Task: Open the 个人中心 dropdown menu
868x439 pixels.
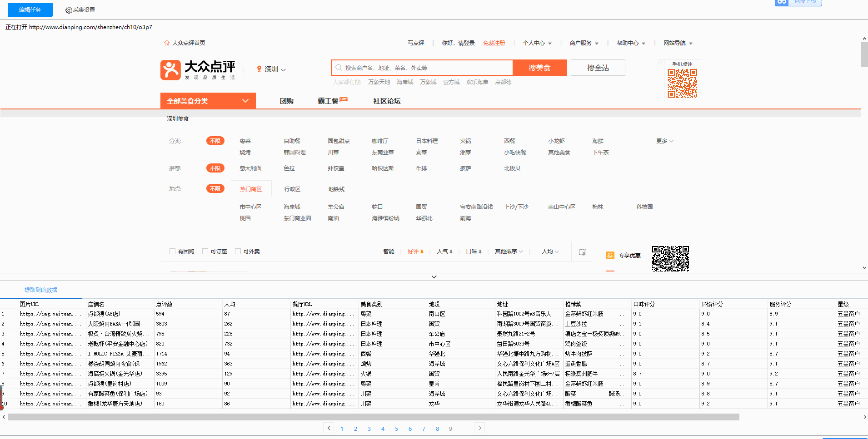Action: click(x=537, y=43)
